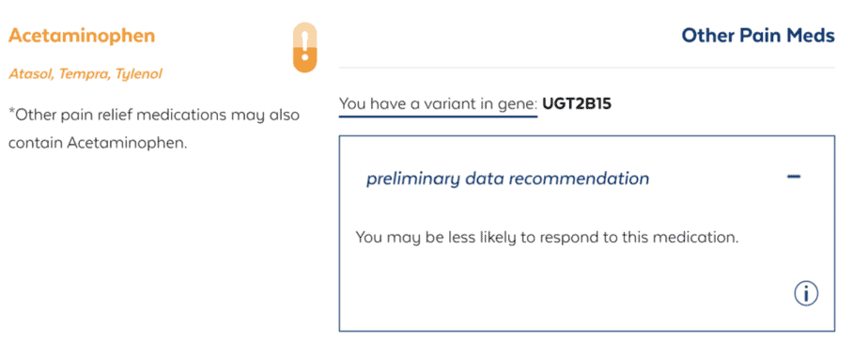Follow the 'You have a variant in gene' link

click(438, 103)
